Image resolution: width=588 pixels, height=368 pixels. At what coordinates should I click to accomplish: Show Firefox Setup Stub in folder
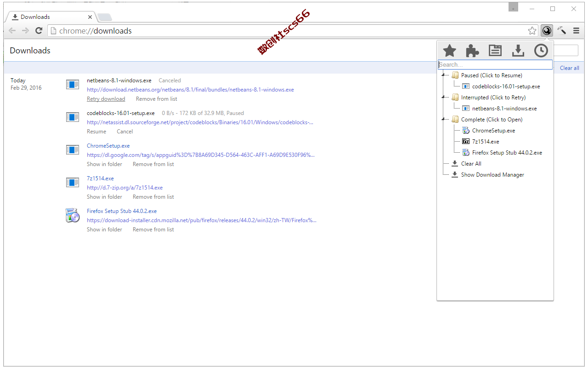point(104,230)
